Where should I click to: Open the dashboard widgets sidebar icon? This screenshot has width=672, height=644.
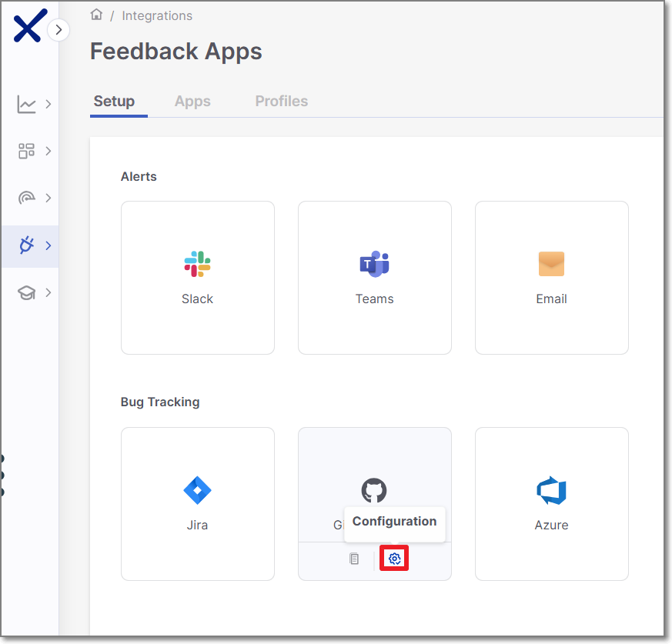26,151
